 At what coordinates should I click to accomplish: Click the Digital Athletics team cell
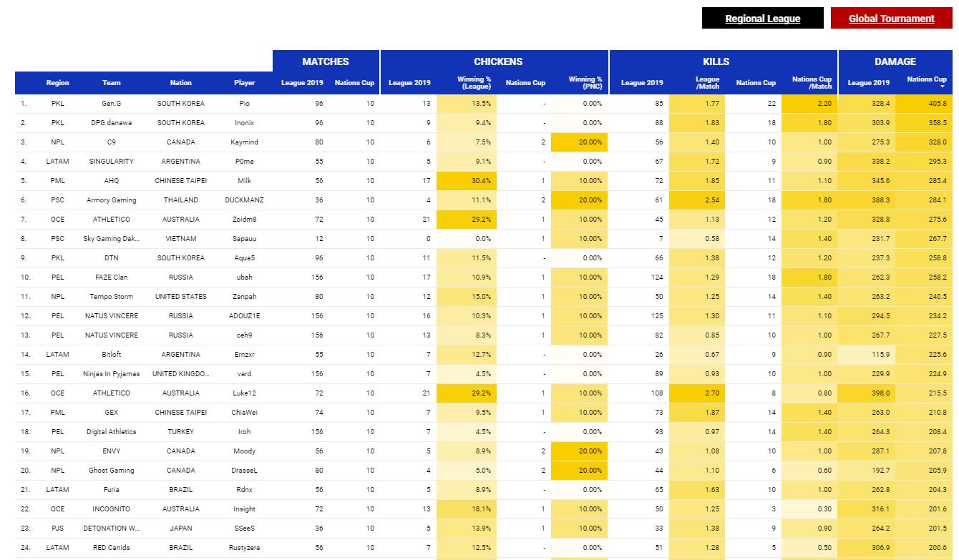[x=112, y=432]
